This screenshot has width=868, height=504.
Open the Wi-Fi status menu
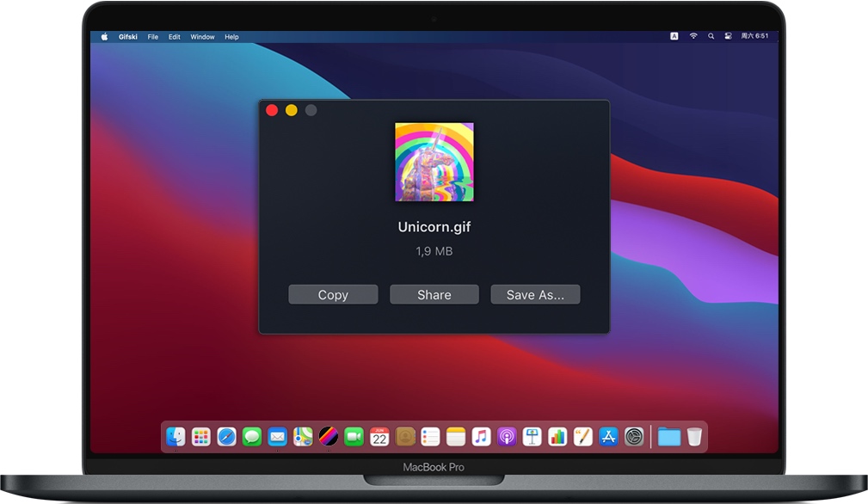coord(693,37)
